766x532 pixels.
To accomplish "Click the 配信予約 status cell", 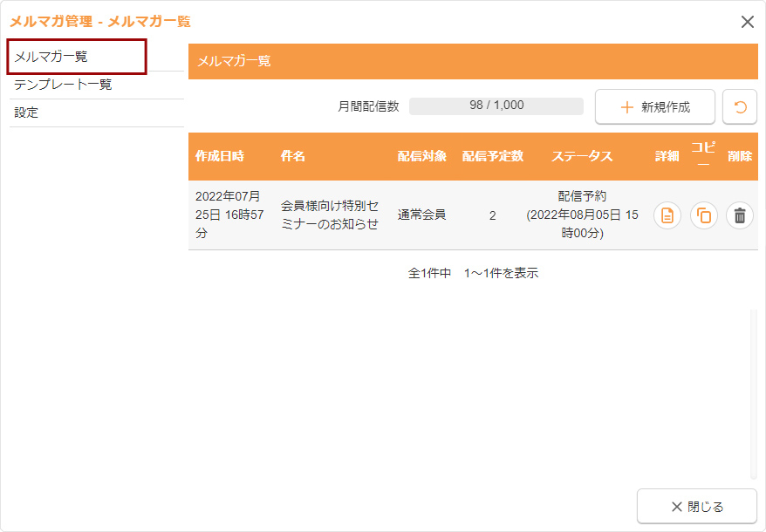I will [582, 215].
